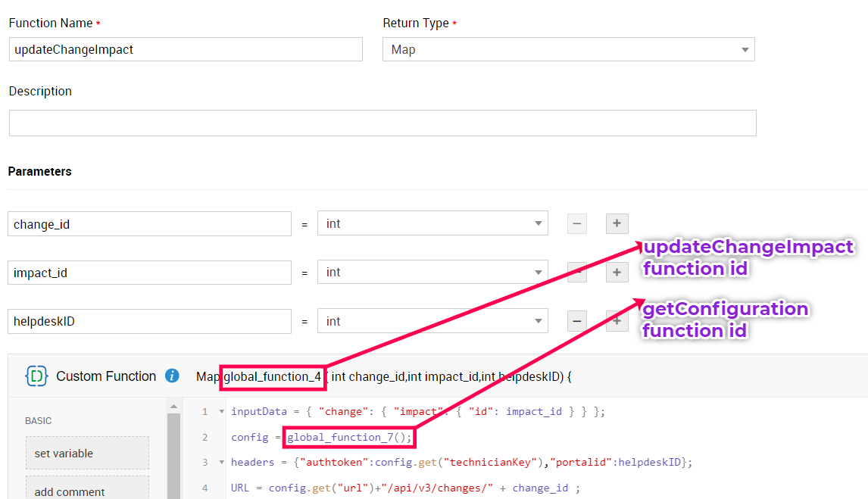Click into the empty Description field
Screen dimensions: 868x499
382,123
